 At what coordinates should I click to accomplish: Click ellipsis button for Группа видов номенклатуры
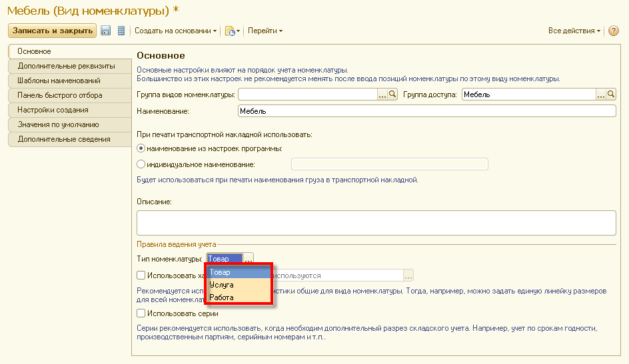tap(382, 94)
